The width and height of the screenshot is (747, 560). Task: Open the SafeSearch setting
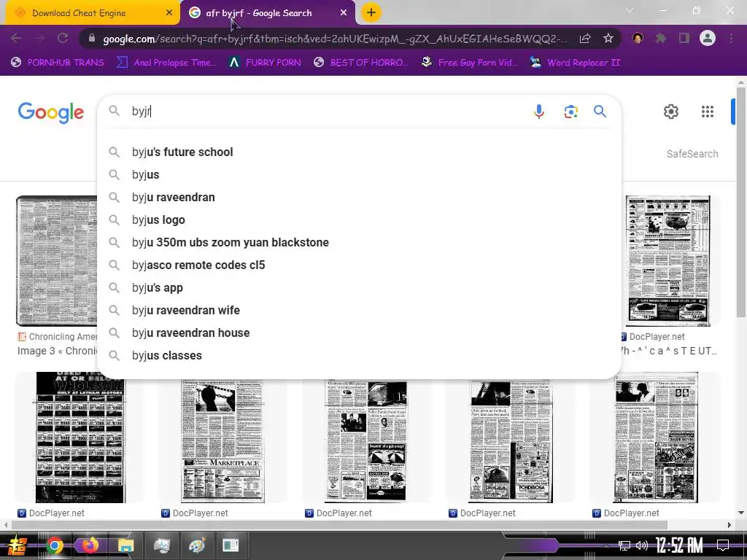(692, 154)
